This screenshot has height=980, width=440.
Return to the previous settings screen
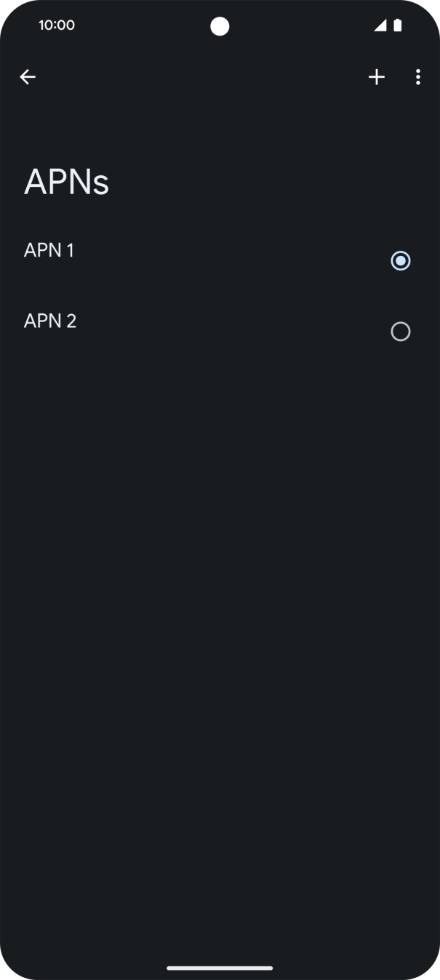pyautogui.click(x=28, y=77)
